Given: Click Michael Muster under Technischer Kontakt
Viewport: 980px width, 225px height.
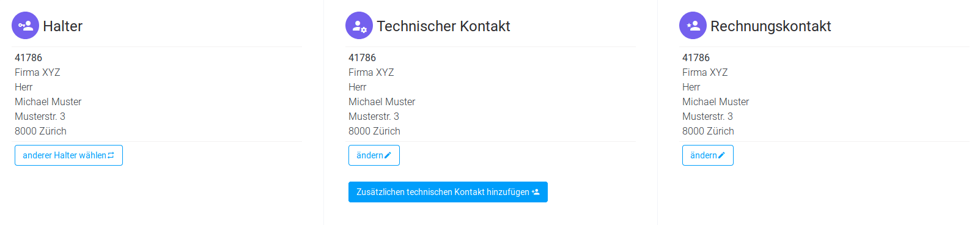Looking at the screenshot, I should (x=381, y=101).
